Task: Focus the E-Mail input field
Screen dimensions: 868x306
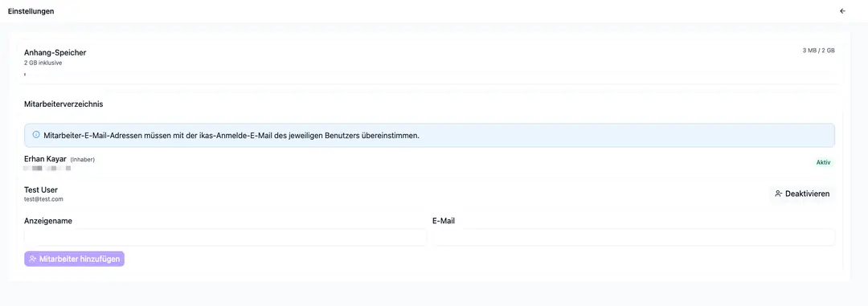Action: click(633, 238)
